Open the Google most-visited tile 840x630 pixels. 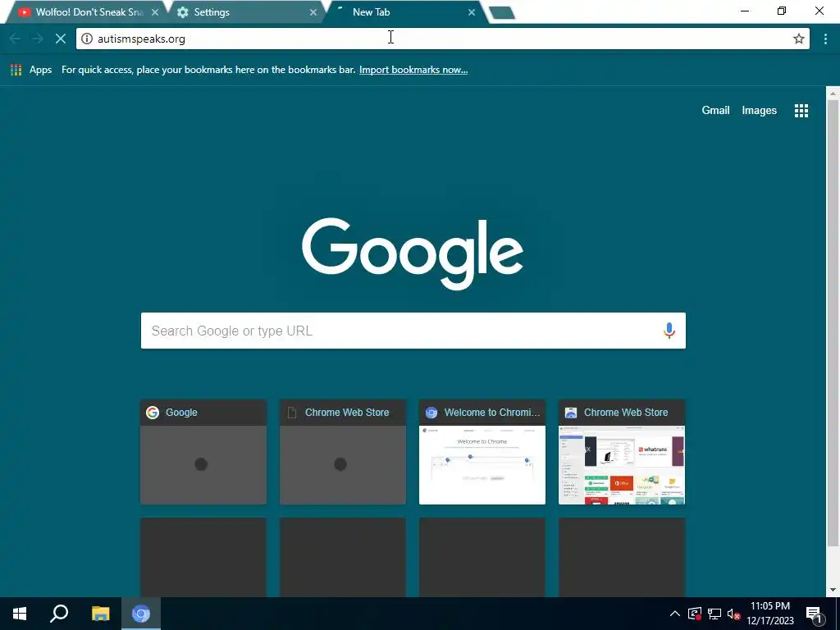(203, 452)
